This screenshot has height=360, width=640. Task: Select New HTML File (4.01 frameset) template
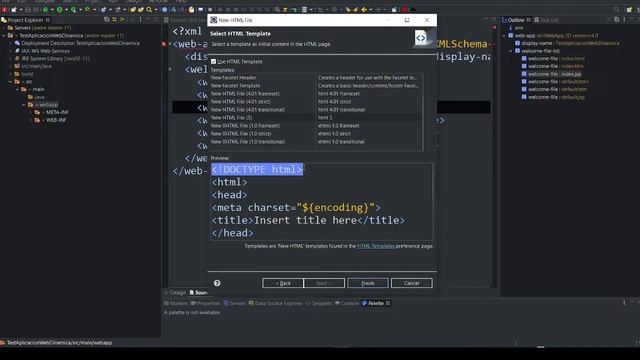click(x=316, y=93)
